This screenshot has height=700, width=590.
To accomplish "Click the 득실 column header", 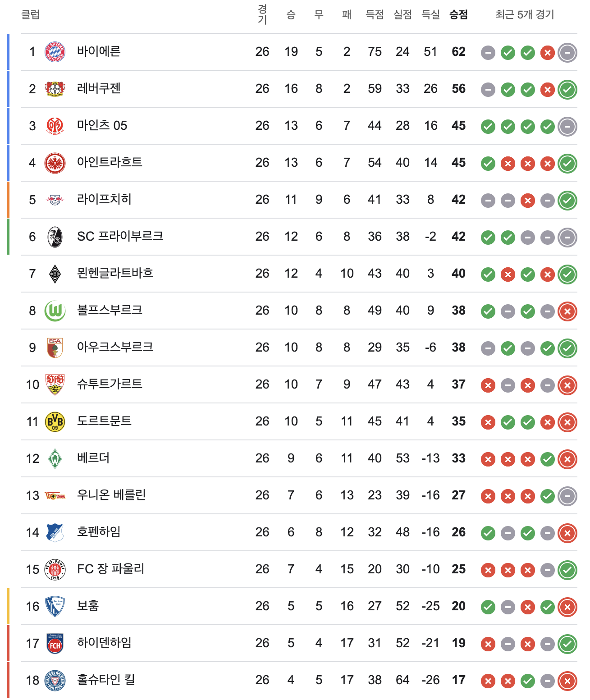I will coord(430,15).
